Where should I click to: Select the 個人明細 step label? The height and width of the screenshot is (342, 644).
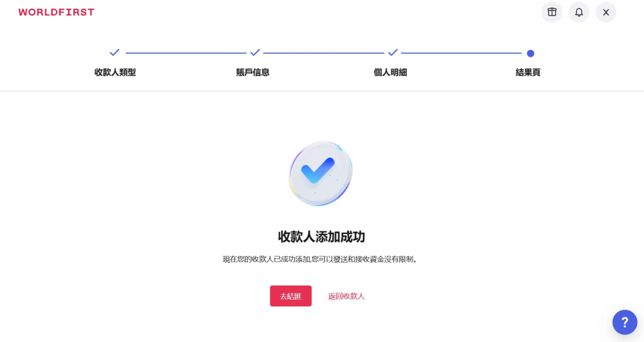(390, 72)
